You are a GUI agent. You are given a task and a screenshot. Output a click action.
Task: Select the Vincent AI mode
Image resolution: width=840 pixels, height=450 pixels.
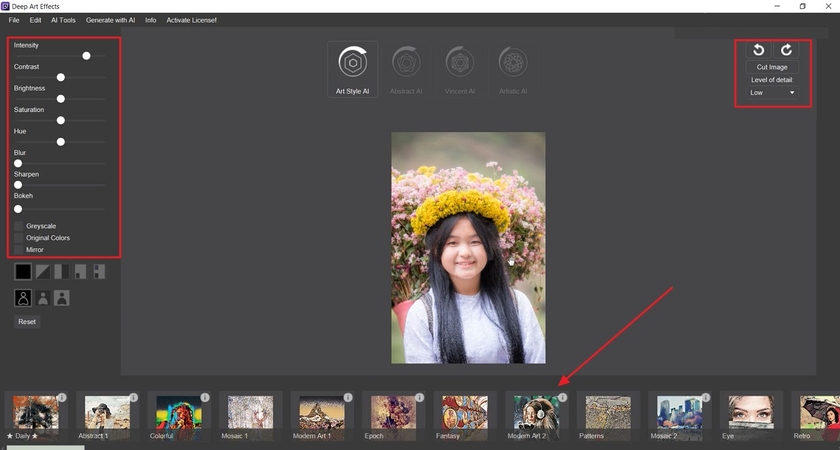[460, 70]
